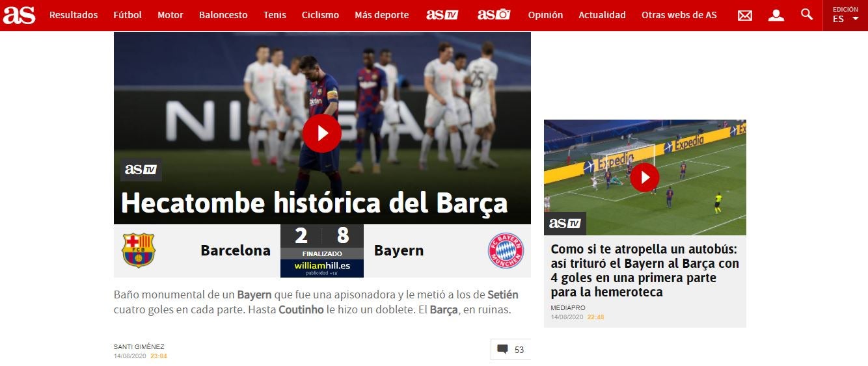Click the FC Barcelona crest
This screenshot has width=868, height=366.
[x=139, y=251]
